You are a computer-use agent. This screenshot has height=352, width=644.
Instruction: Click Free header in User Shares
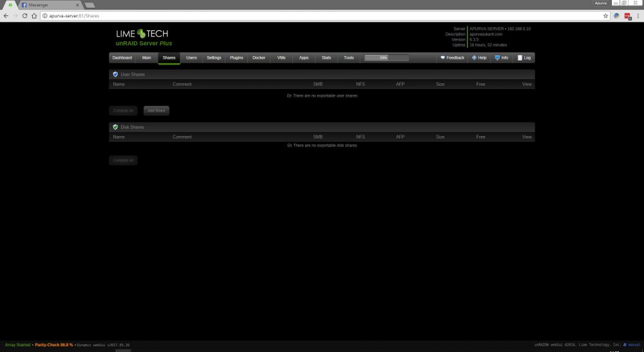click(x=480, y=84)
